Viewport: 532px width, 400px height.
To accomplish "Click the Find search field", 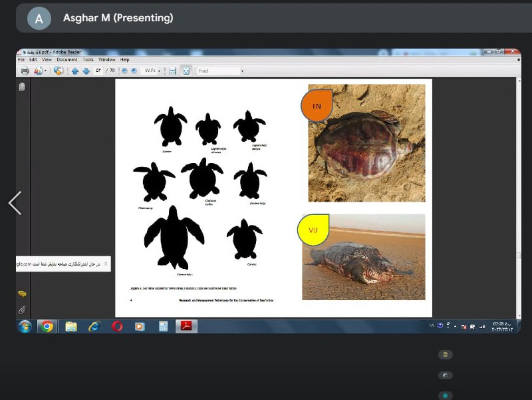I will point(219,71).
